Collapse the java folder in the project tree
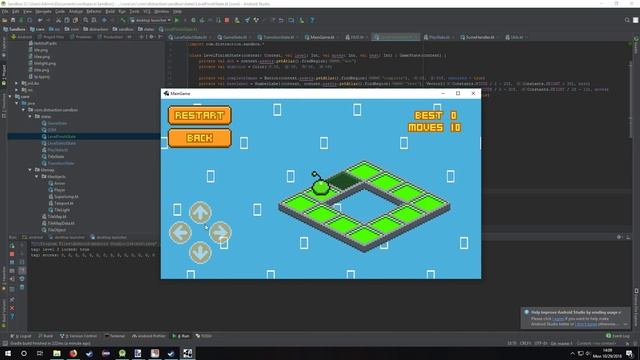The image size is (640, 360). tap(17, 103)
